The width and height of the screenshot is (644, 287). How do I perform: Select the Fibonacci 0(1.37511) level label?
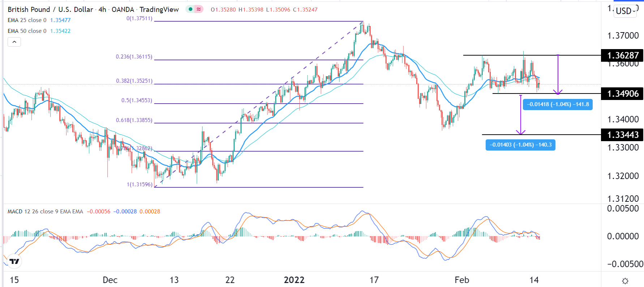point(139,18)
